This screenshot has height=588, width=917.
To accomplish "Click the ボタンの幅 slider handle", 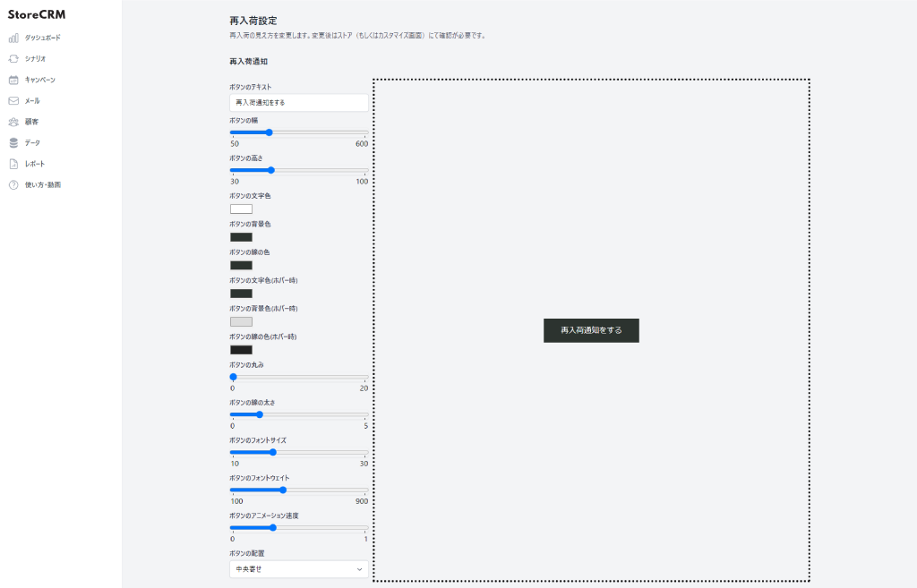I will click(x=269, y=132).
